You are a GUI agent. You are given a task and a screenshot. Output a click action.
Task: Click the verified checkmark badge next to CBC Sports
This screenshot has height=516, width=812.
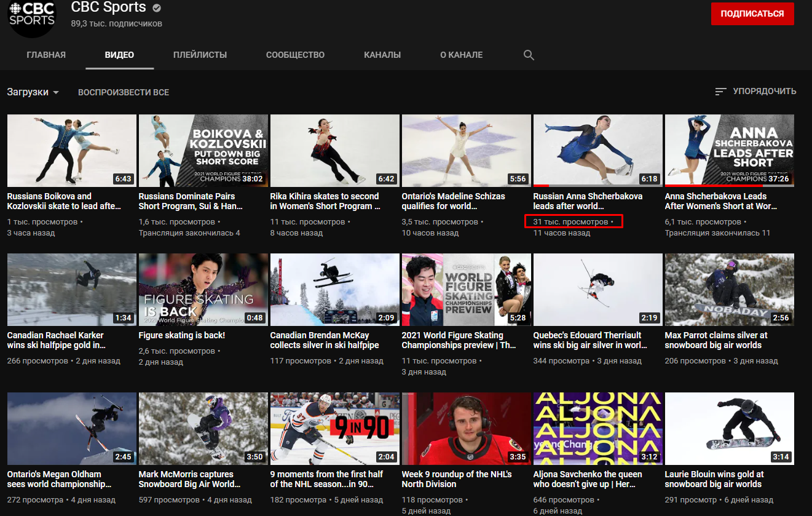(x=157, y=8)
